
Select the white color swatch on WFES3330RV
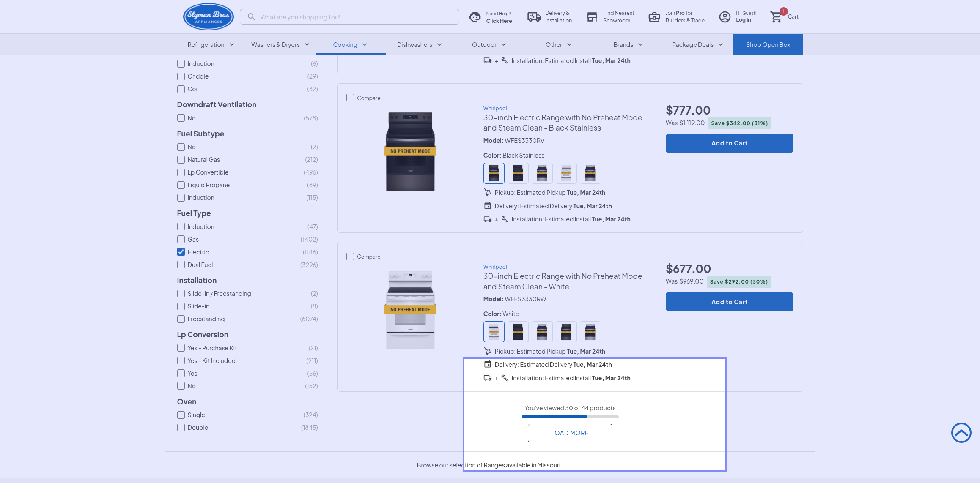point(566,173)
